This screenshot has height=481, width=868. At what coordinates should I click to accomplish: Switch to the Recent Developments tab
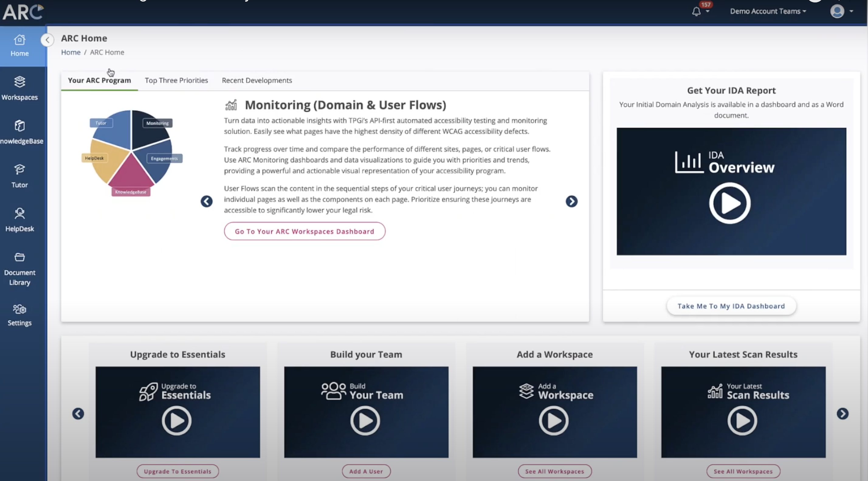pyautogui.click(x=257, y=80)
